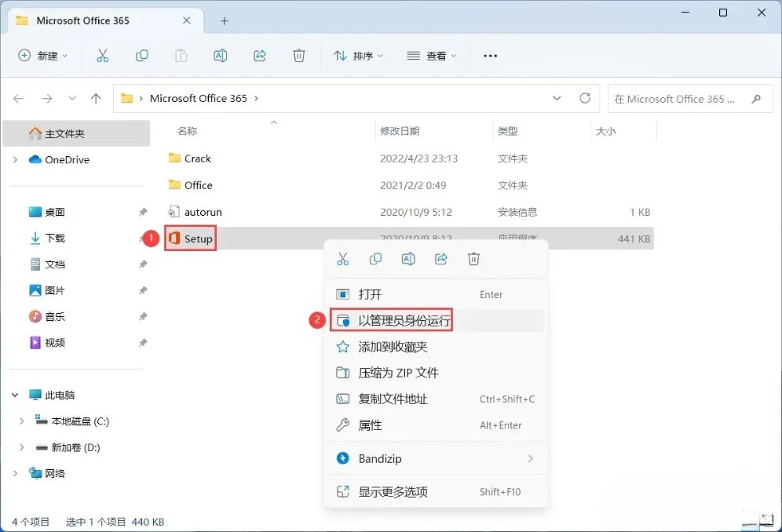Go back with the left arrow

point(19,99)
